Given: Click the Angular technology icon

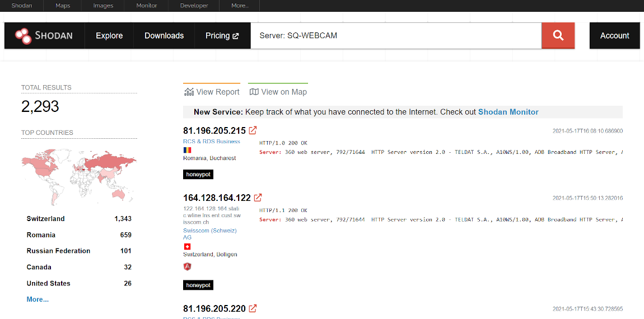Looking at the screenshot, I should coord(187,266).
